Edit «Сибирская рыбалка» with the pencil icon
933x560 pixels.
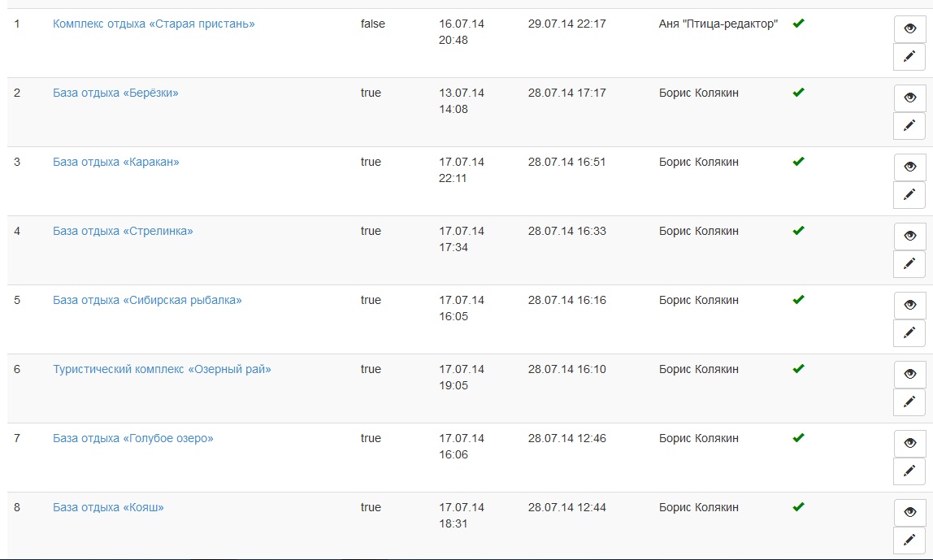point(909,332)
